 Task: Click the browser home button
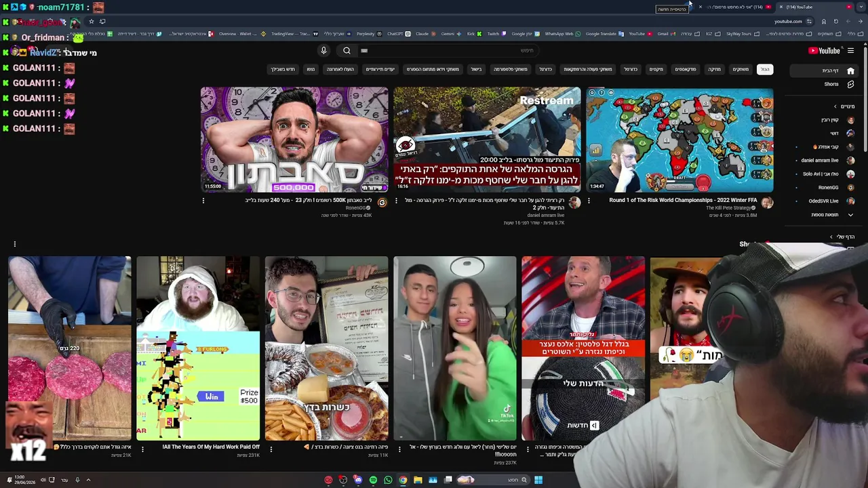(x=823, y=22)
